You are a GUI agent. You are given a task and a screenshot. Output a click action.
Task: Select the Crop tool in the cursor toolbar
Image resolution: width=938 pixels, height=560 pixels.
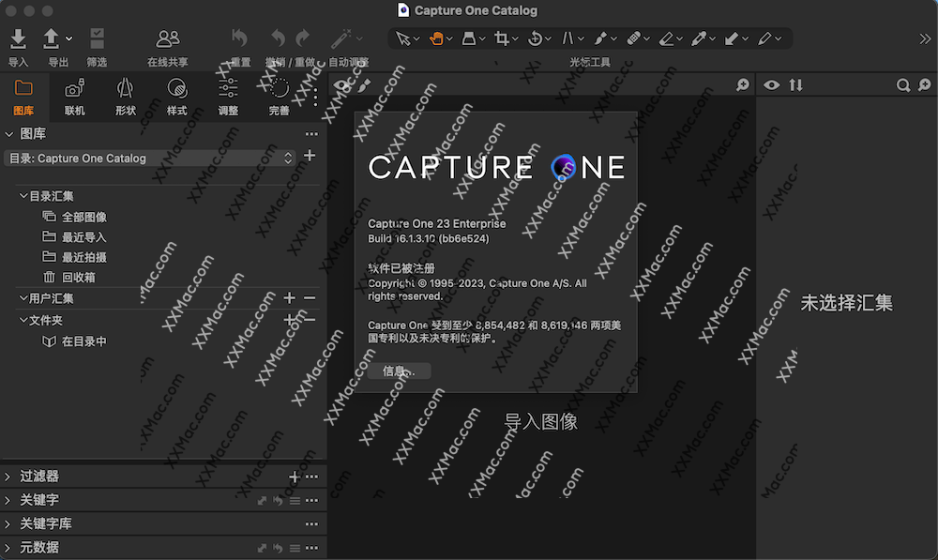(x=500, y=38)
